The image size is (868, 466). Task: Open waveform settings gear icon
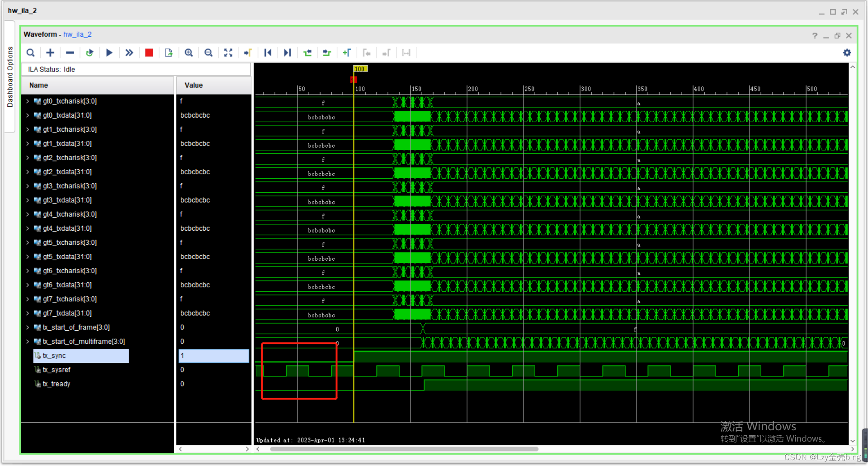(x=847, y=52)
